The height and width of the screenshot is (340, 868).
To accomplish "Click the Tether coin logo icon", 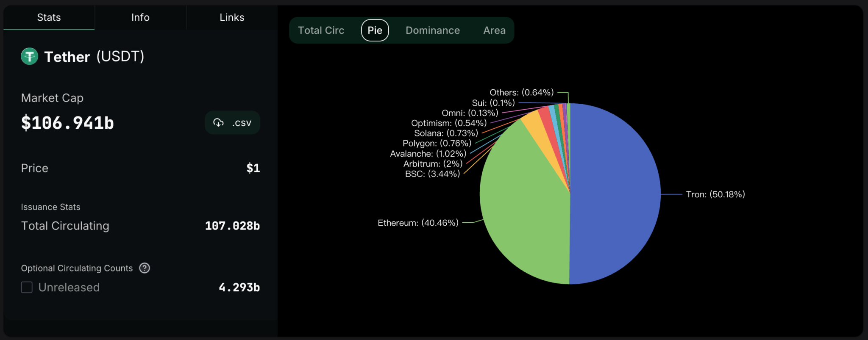I will (30, 56).
